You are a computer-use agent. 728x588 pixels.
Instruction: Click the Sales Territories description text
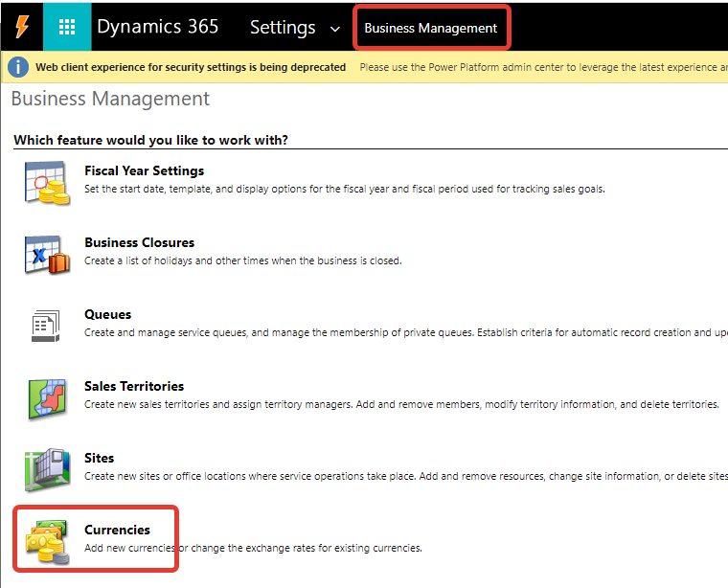[401, 405]
